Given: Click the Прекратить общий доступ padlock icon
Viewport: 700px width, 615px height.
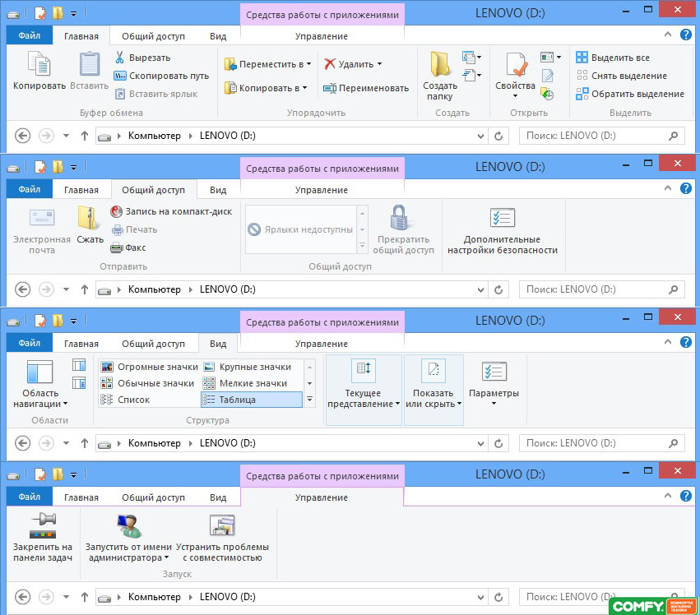Looking at the screenshot, I should tap(399, 217).
